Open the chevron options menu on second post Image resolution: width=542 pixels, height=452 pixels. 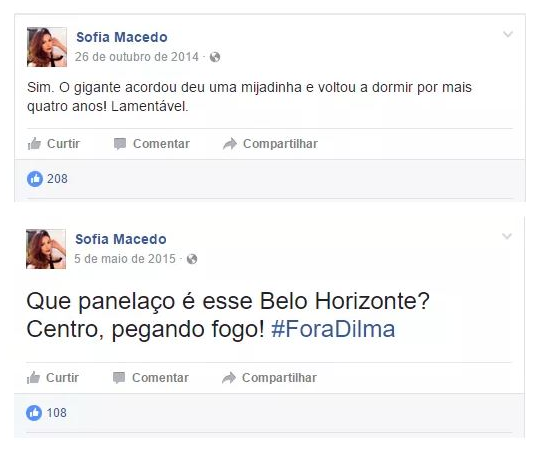(x=507, y=236)
